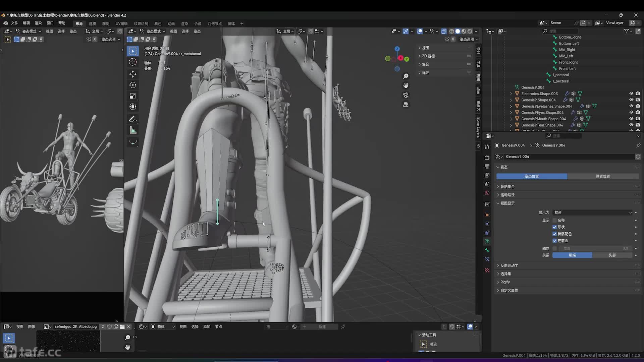
Task: Hide Genesis9Eyes.Shape.004 with its eye icon
Action: point(631,112)
